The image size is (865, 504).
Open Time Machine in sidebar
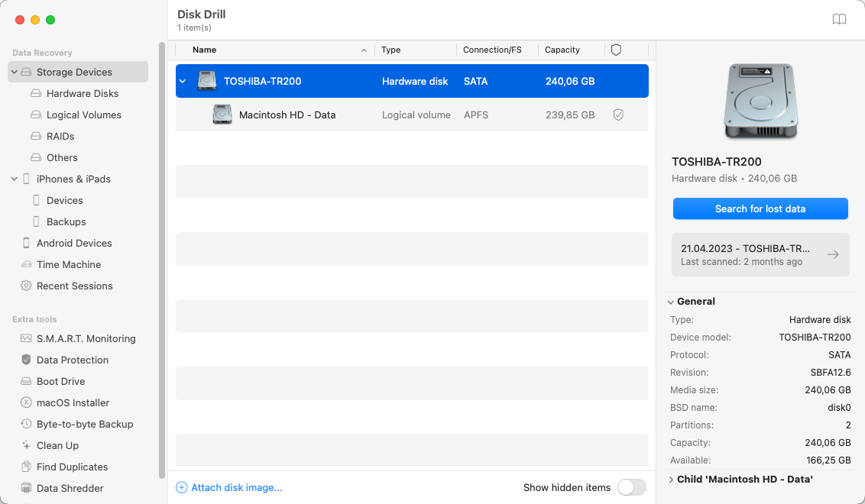point(69,265)
